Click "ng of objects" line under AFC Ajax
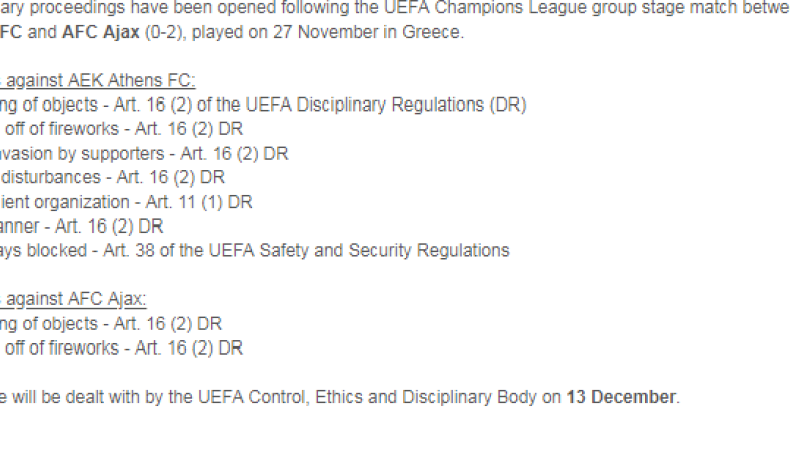This screenshot has height=450, width=790. point(110,324)
